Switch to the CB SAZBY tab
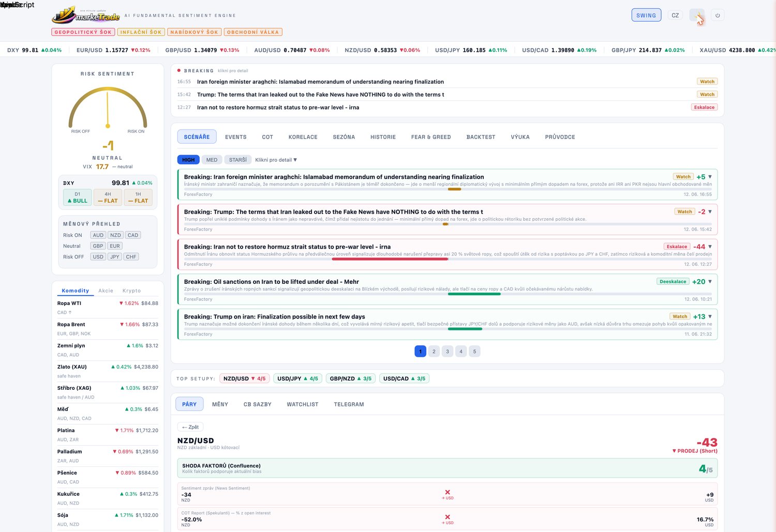 click(x=258, y=404)
